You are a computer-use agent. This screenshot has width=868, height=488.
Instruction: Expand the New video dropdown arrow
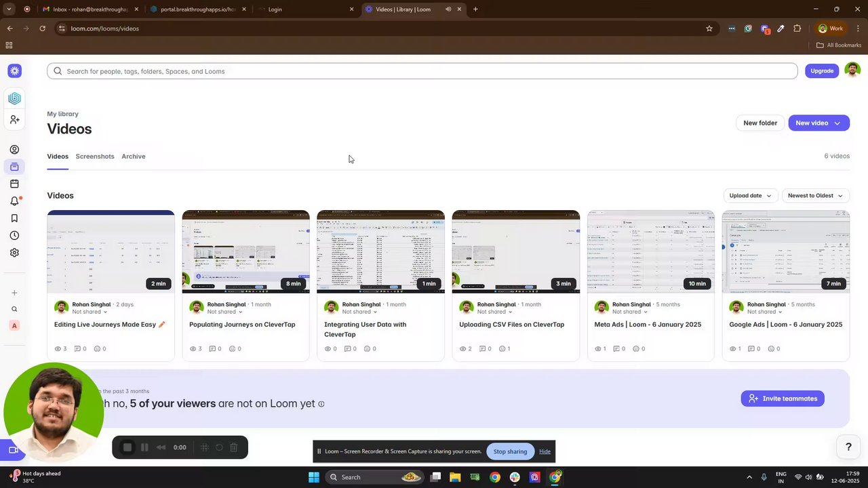[837, 123]
